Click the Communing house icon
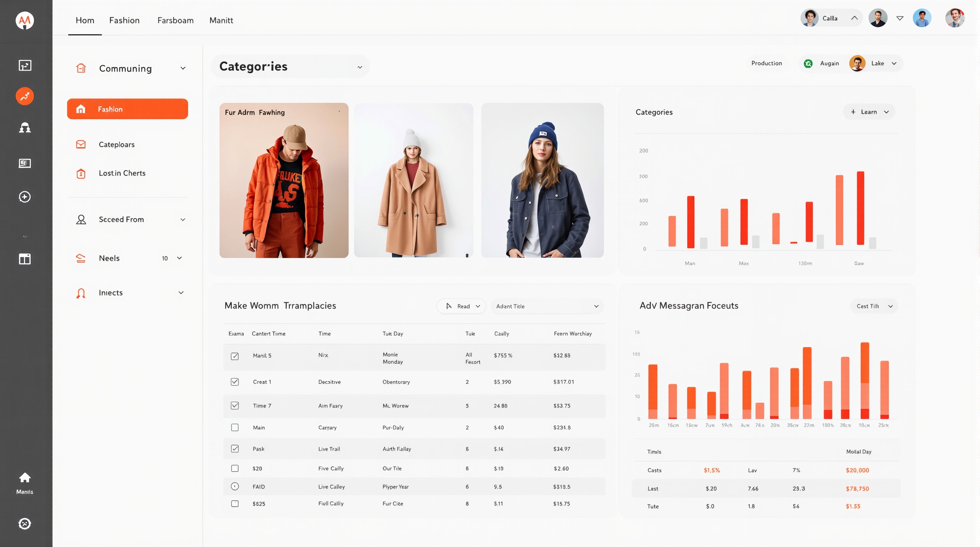Image resolution: width=980 pixels, height=547 pixels. [81, 68]
